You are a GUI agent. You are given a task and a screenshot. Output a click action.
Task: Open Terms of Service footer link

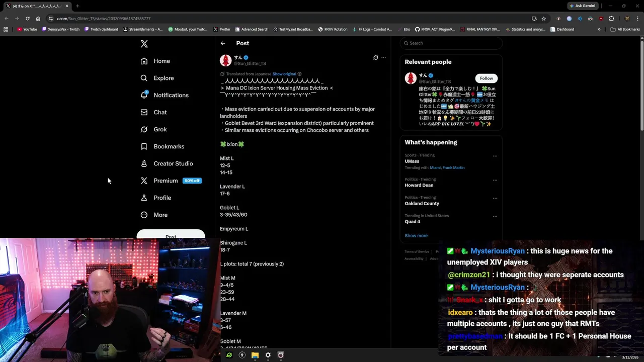coord(417,251)
